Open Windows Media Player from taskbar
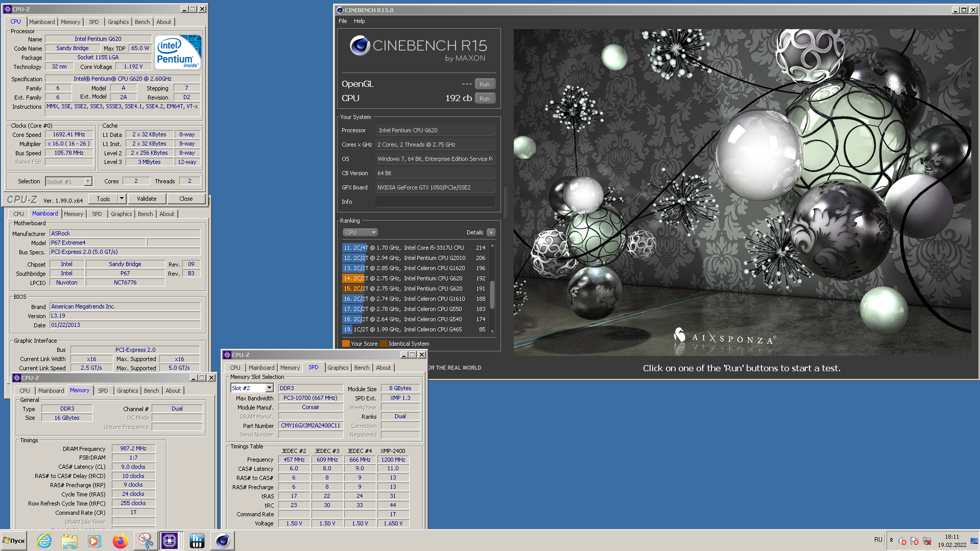The height and width of the screenshot is (551, 980). (94, 540)
